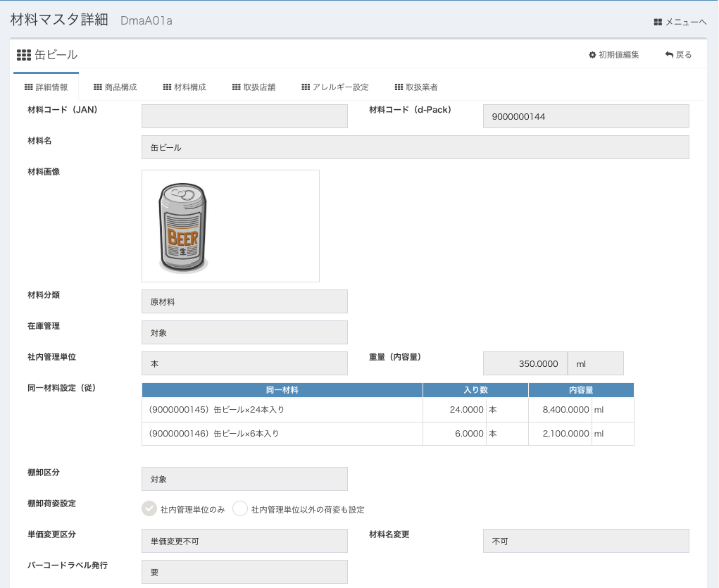Click the 単価変更区分 field showing 単価変更不可
Screen dimensions: 719x588
click(x=244, y=541)
